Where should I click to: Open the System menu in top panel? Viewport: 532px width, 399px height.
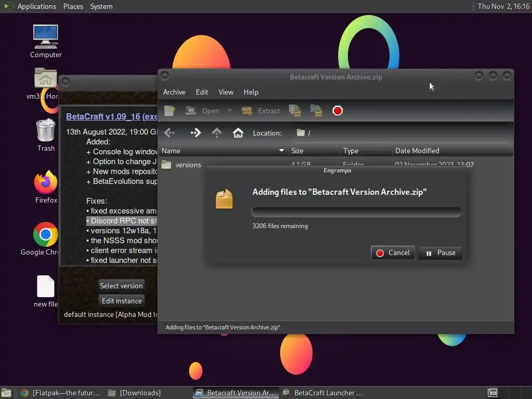coord(101,6)
